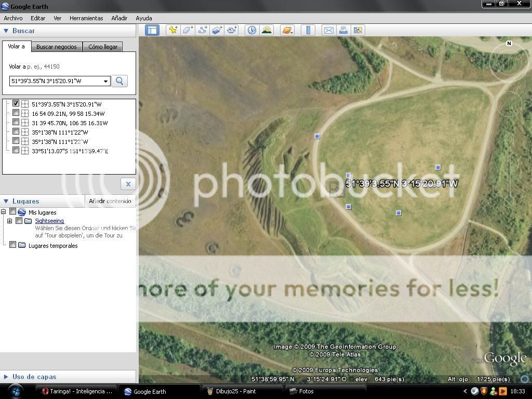Select the add path tool

[203, 30]
